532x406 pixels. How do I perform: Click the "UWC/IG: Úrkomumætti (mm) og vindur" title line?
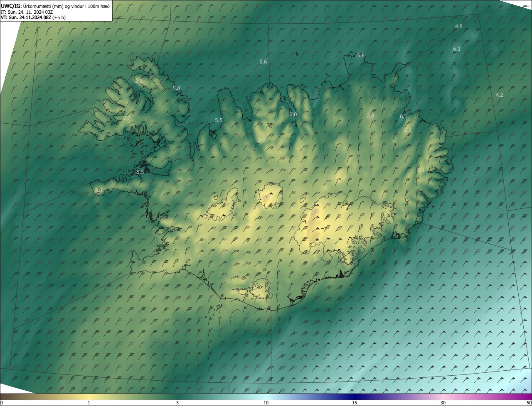55,6
